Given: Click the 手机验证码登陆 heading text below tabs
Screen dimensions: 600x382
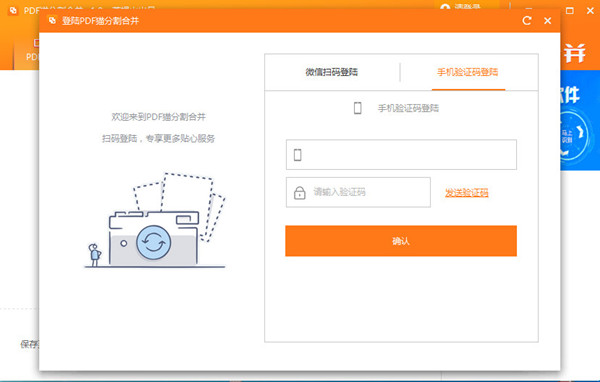Looking at the screenshot, I should (408, 108).
